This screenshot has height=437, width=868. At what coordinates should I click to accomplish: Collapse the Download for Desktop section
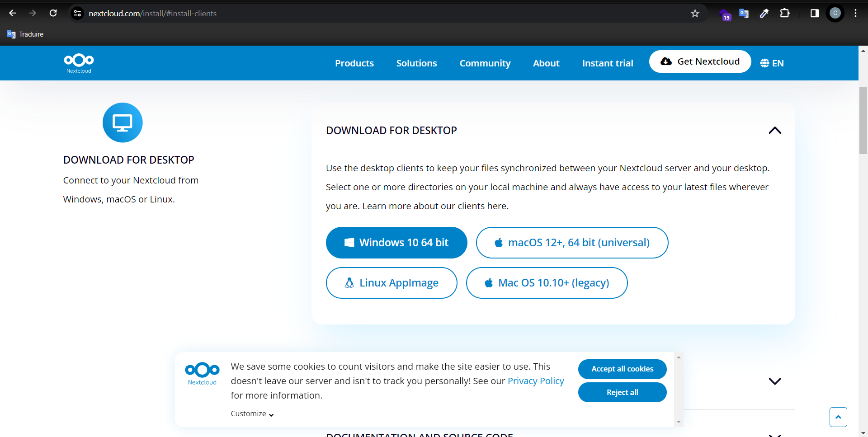[x=775, y=131]
